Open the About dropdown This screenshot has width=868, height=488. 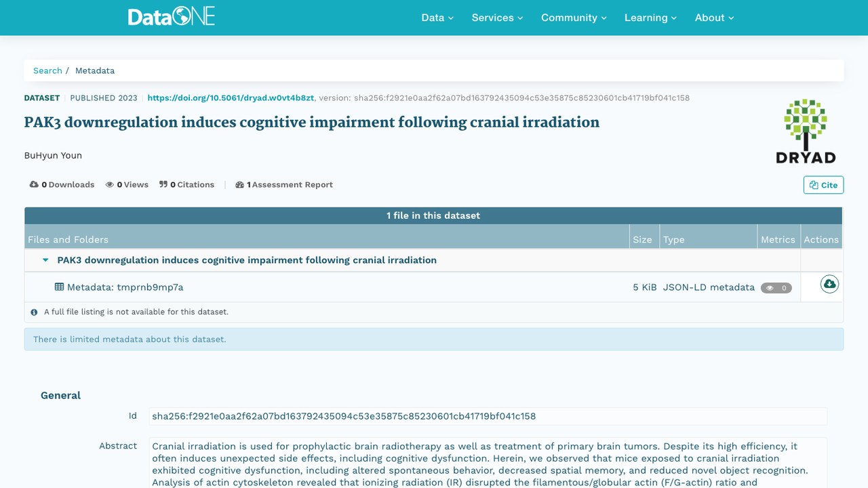714,18
